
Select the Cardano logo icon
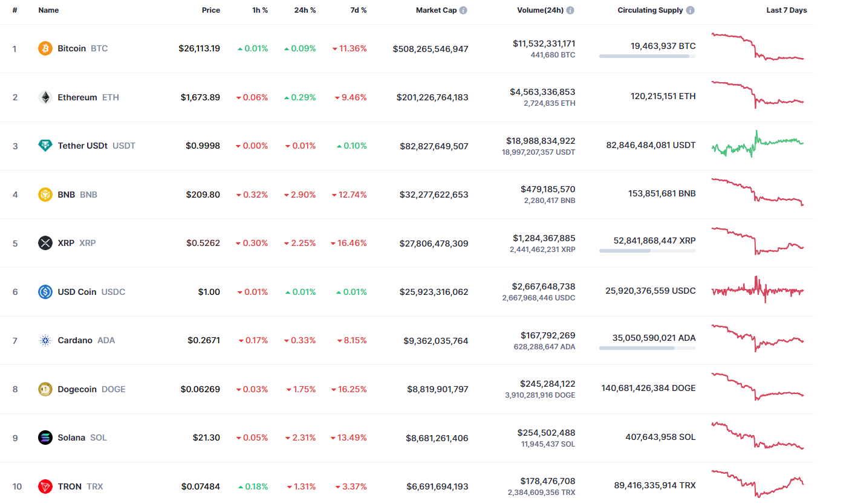coord(45,340)
